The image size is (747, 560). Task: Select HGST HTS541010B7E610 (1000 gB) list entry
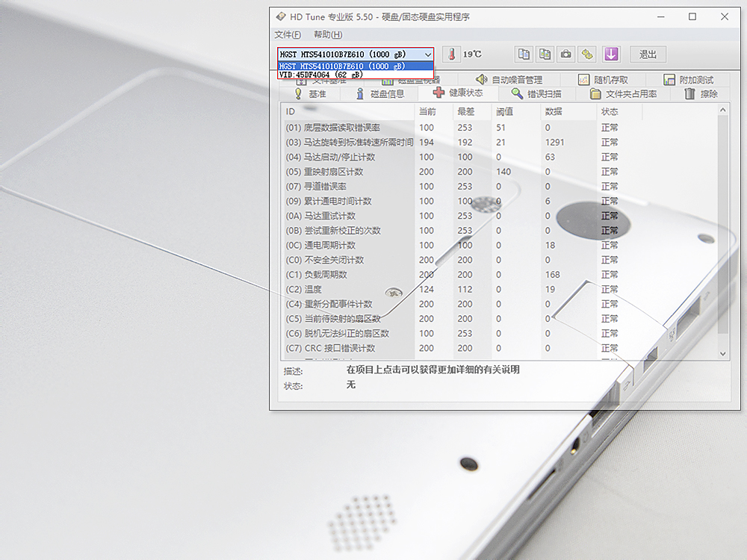[x=356, y=66]
